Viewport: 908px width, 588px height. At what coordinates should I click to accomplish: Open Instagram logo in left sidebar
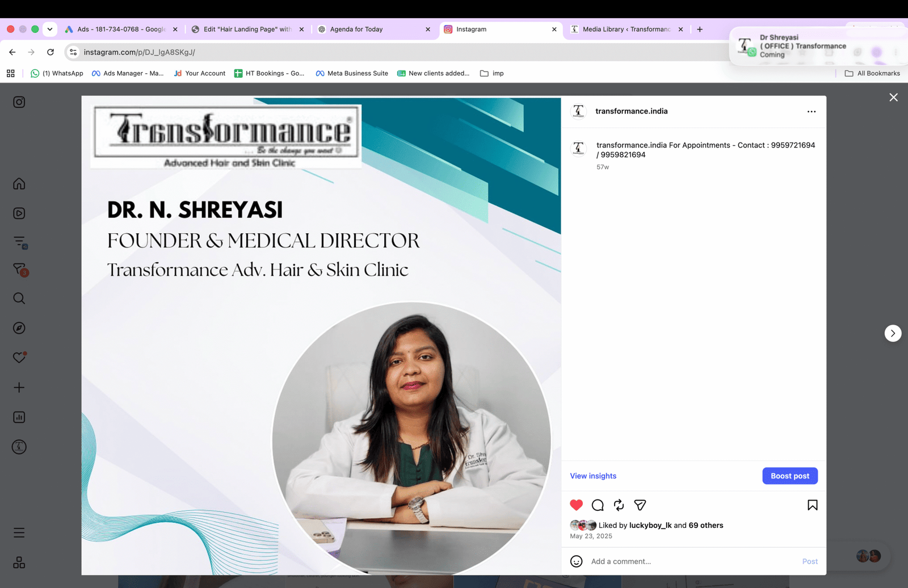click(x=19, y=102)
